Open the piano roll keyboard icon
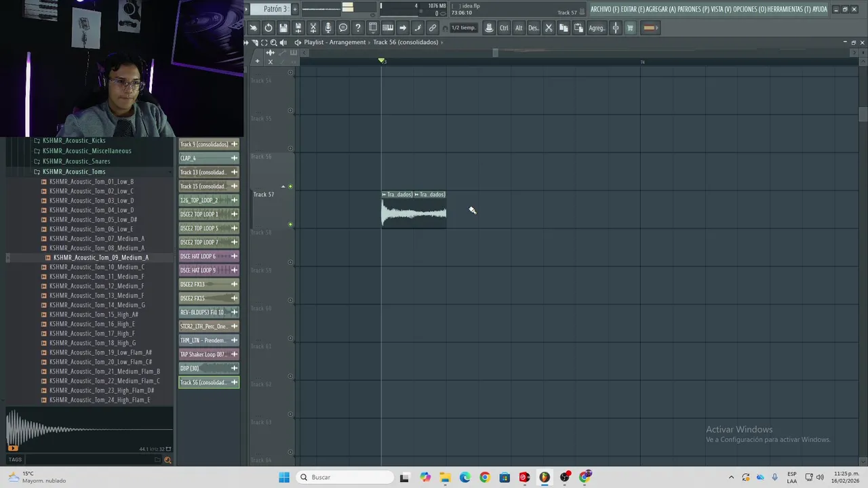 388,28
